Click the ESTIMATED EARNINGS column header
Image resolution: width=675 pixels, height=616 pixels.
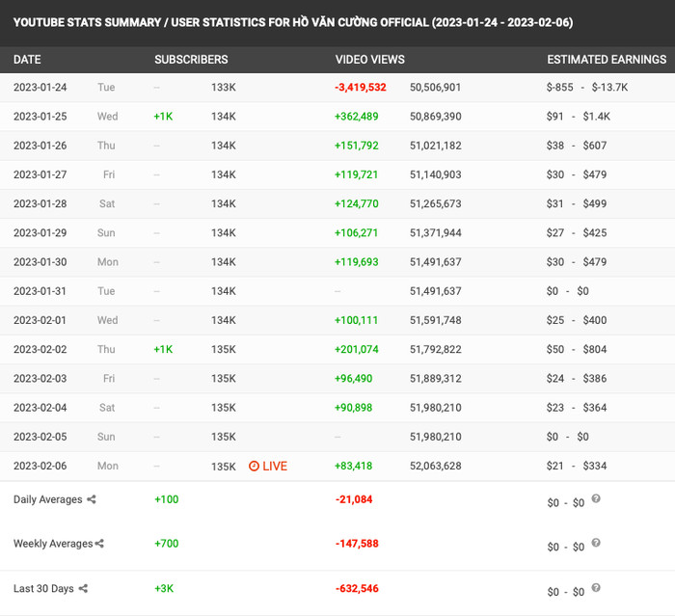[x=607, y=60]
